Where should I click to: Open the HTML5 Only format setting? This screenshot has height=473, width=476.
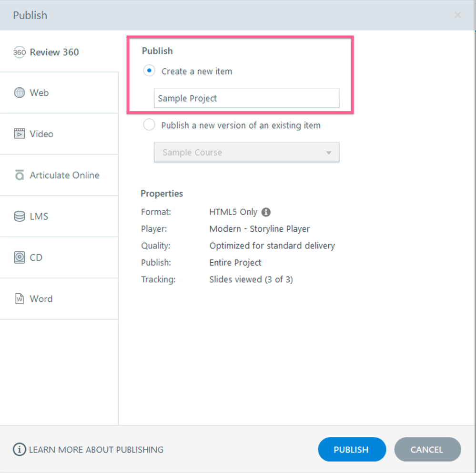coord(233,212)
